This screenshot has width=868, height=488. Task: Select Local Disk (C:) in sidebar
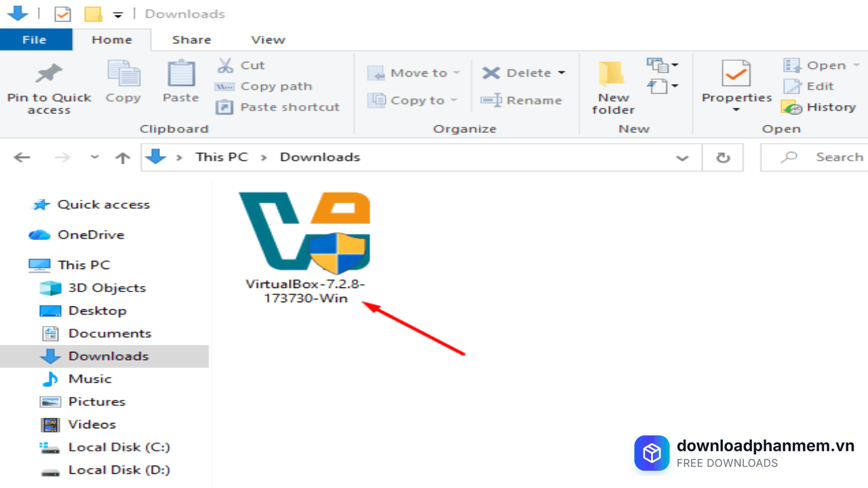click(x=119, y=447)
